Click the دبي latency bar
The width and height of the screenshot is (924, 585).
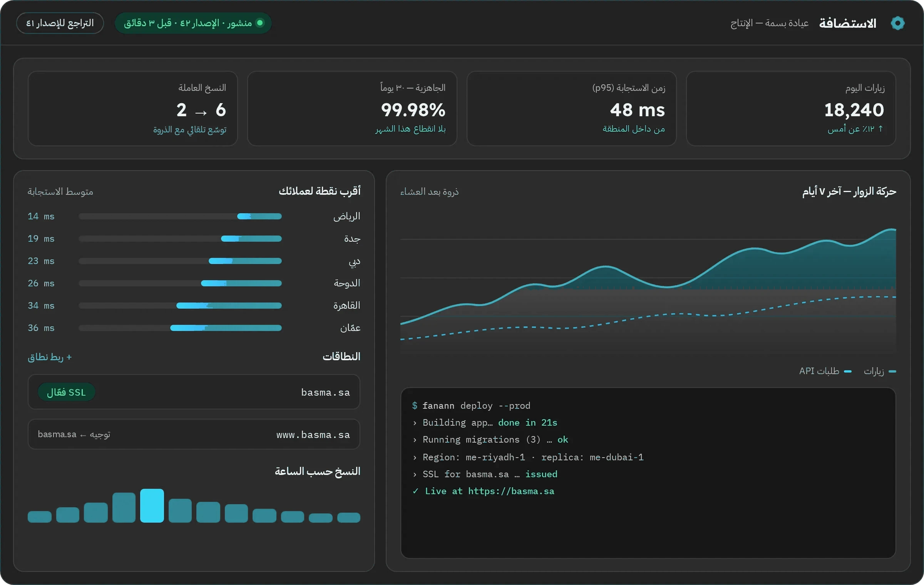180,261
